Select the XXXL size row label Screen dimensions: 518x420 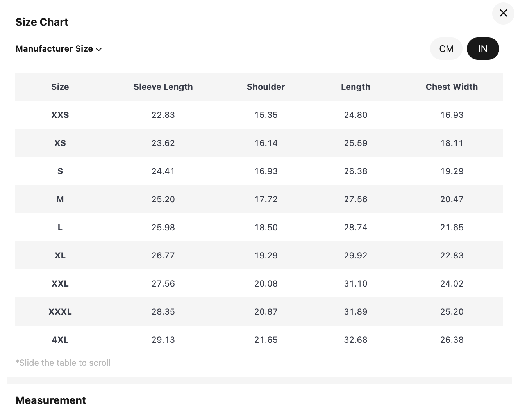(60, 311)
